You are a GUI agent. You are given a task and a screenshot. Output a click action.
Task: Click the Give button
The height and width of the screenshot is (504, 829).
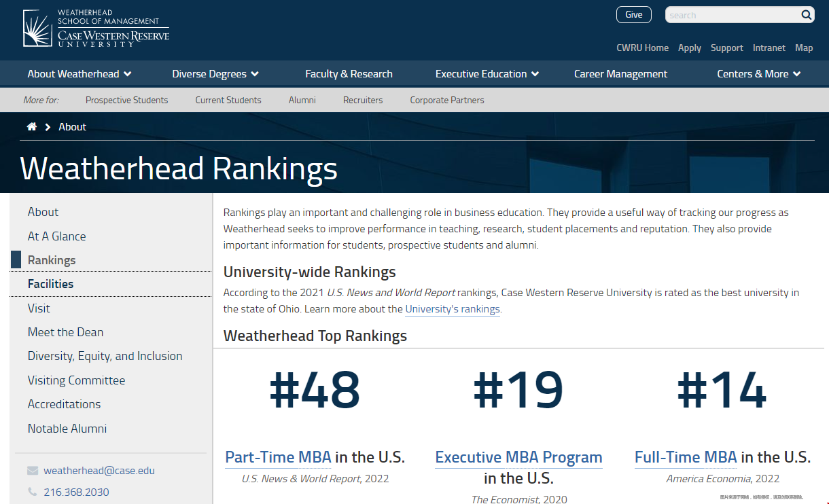point(634,15)
